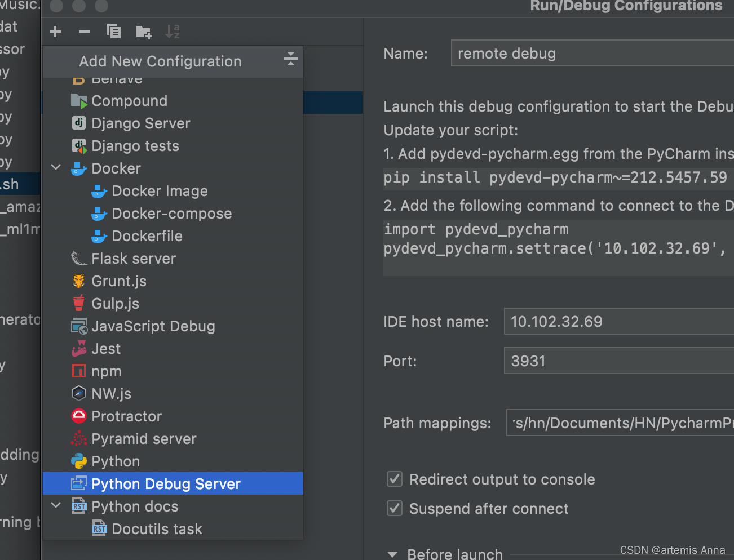Click the Python Debug Server icon
The image size is (734, 560).
point(79,483)
